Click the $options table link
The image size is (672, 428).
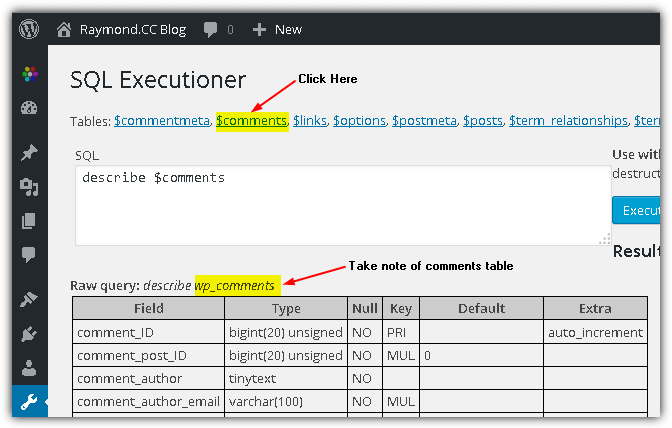point(360,121)
